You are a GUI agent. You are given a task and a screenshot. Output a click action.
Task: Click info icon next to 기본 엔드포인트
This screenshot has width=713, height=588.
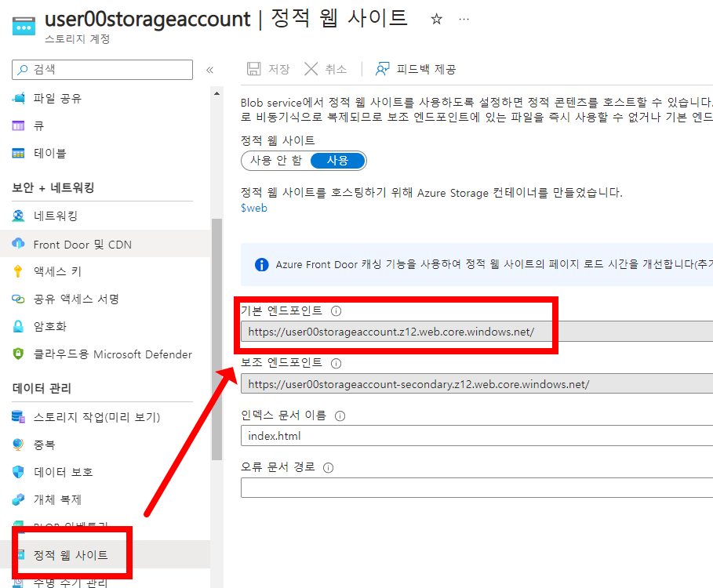(x=336, y=310)
